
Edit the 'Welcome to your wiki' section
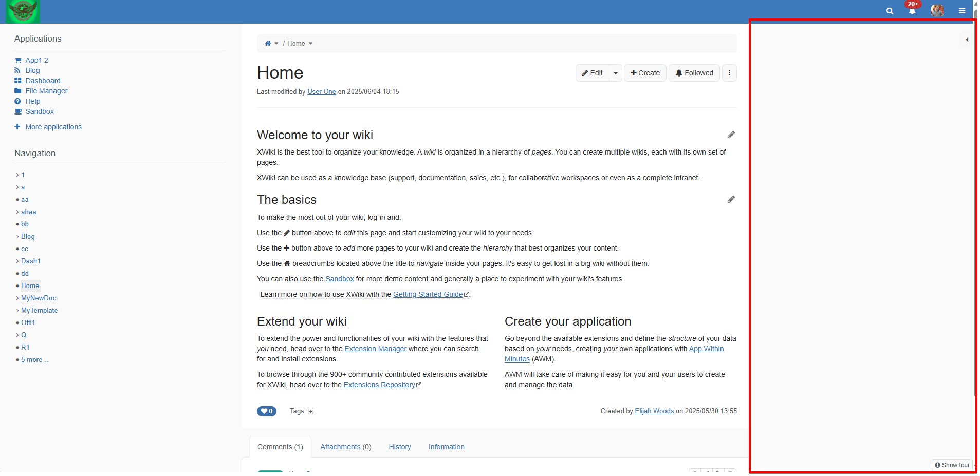point(731,135)
